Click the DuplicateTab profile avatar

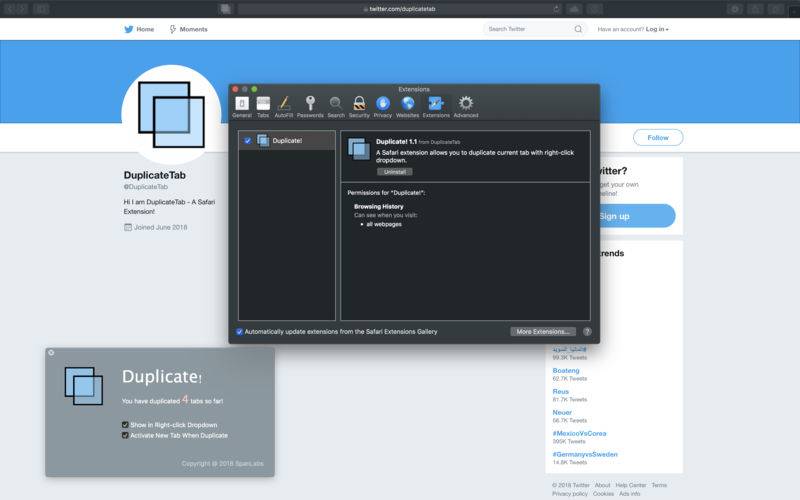coord(171,115)
